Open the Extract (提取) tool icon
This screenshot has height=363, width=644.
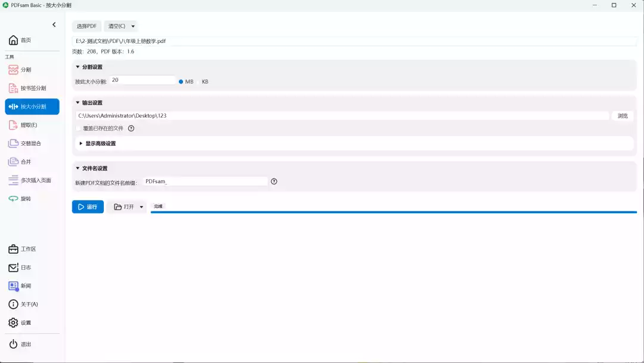pyautogui.click(x=13, y=125)
